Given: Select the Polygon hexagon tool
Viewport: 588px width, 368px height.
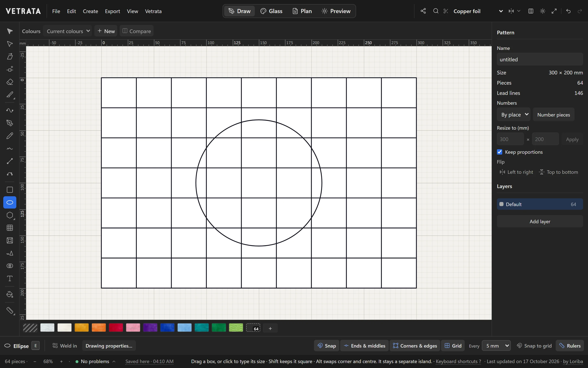Looking at the screenshot, I should [x=10, y=215].
